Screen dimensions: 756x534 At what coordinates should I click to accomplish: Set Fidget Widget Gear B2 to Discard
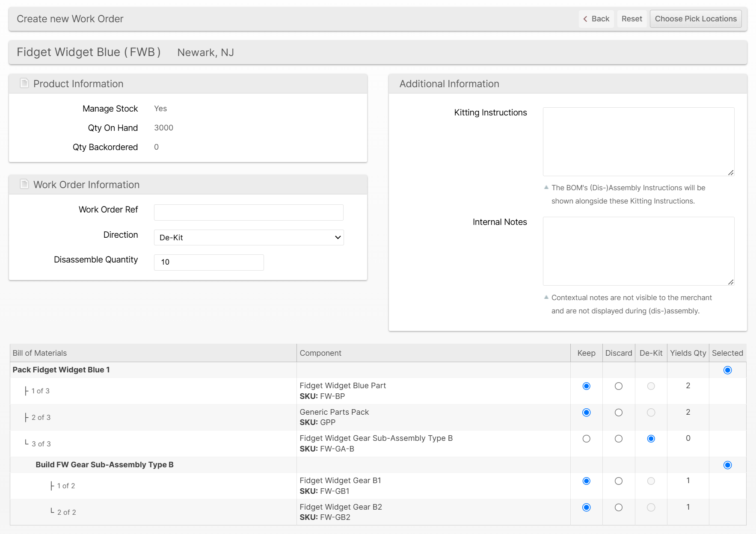pyautogui.click(x=619, y=507)
